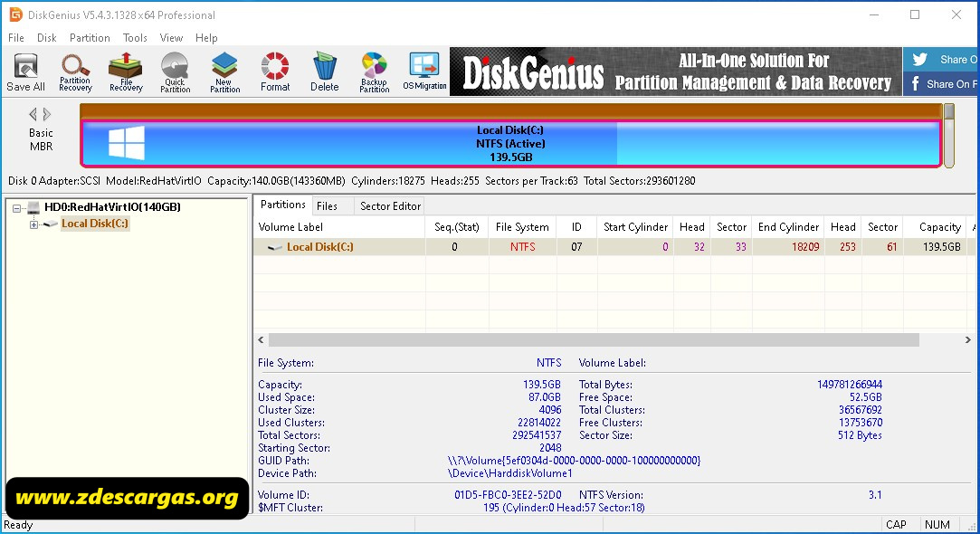The image size is (980, 534).
Task: Click the Start Cylinder column header
Action: pyautogui.click(x=635, y=227)
